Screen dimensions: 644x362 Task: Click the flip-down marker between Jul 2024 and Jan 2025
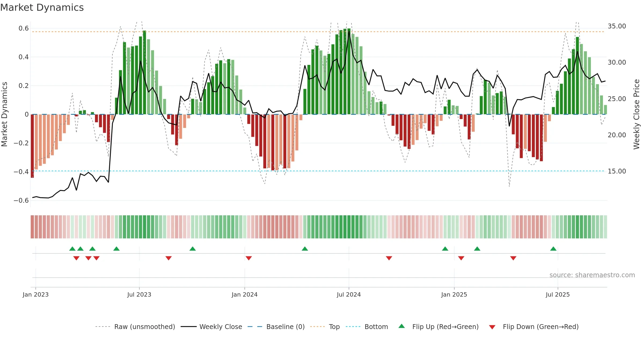click(x=389, y=258)
